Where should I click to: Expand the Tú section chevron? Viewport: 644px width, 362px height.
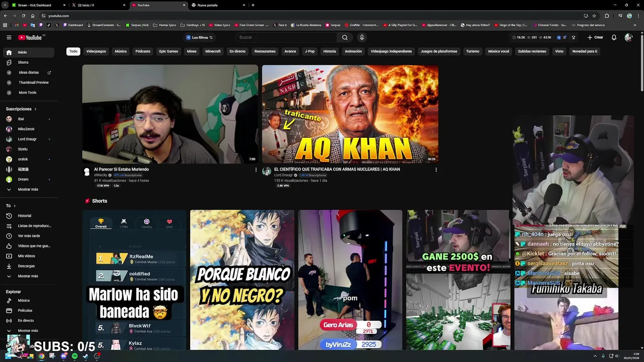15,206
